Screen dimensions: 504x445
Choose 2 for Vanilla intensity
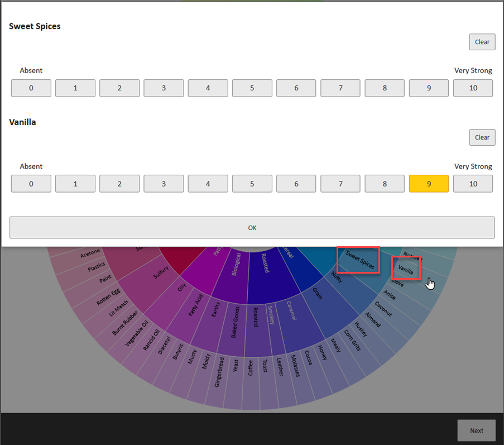click(x=119, y=184)
